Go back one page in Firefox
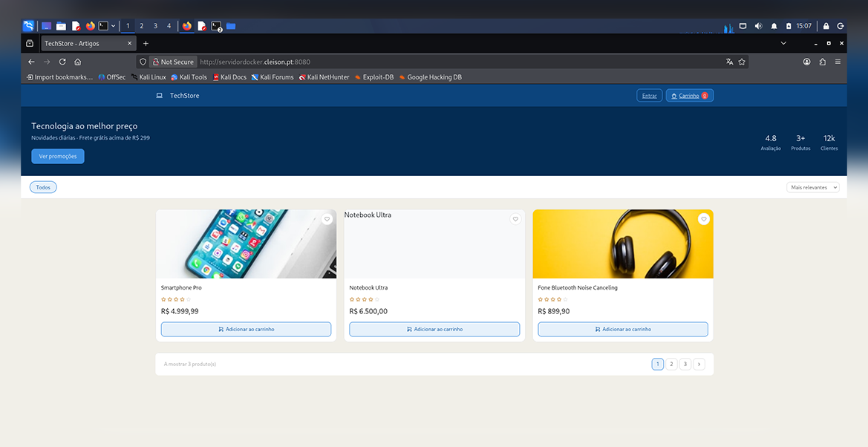The height and width of the screenshot is (447, 868). (31, 62)
